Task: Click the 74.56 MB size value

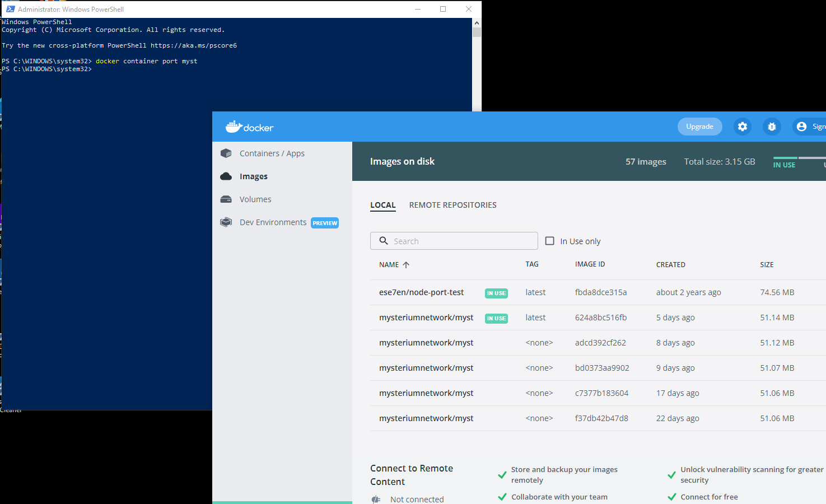Action: [777, 292]
